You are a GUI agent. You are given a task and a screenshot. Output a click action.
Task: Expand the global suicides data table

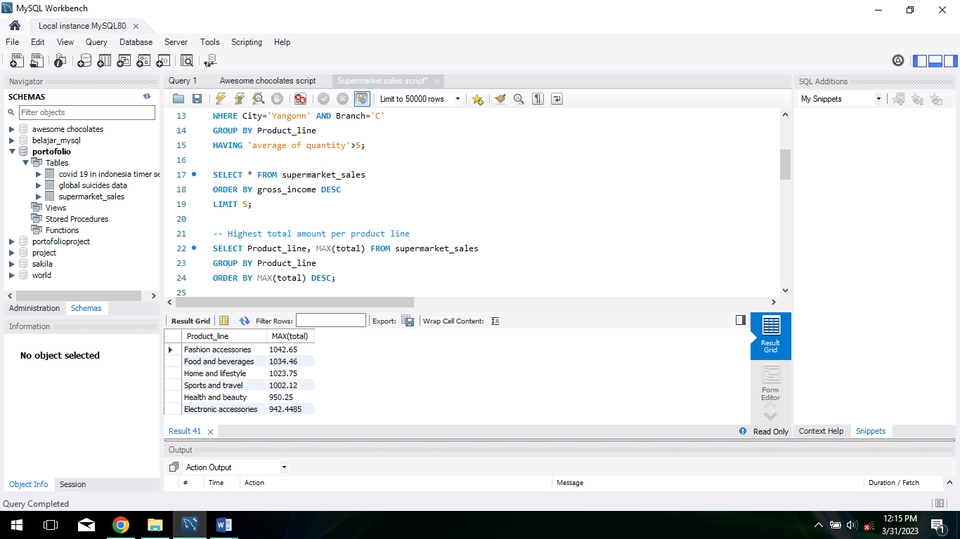tap(39, 185)
